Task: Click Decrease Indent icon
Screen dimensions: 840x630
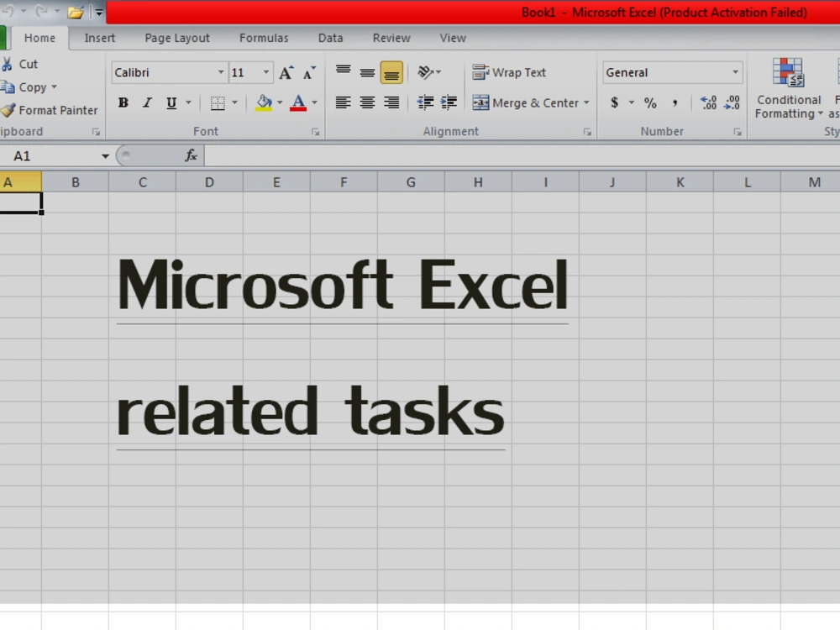Action: pyautogui.click(x=425, y=102)
